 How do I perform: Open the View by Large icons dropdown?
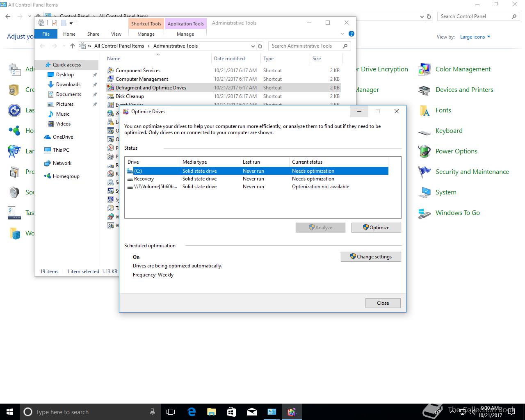coord(475,37)
